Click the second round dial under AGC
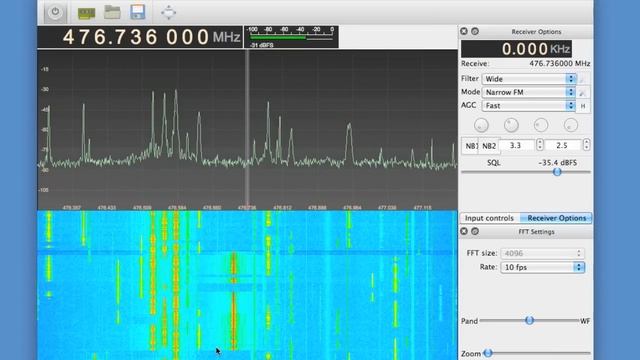640x360 pixels. 511,125
